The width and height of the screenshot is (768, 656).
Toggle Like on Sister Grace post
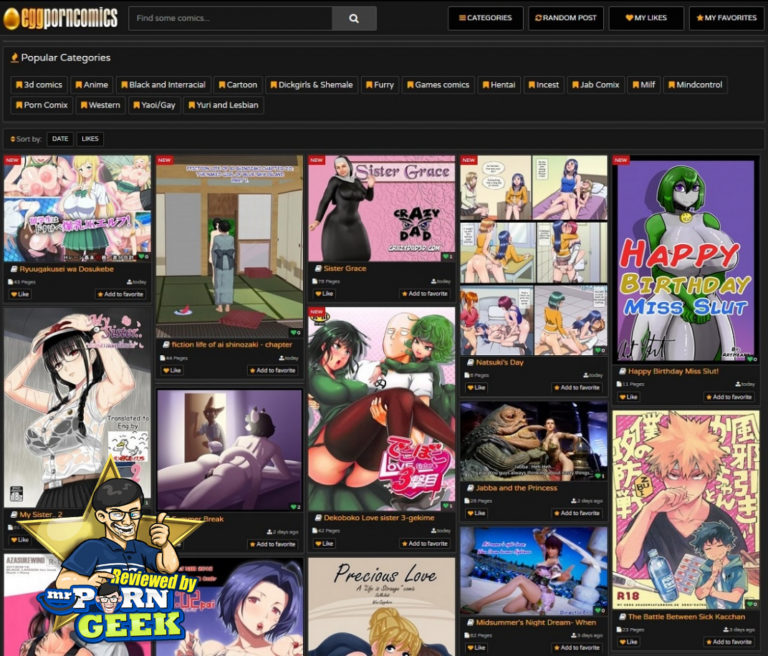[323, 294]
